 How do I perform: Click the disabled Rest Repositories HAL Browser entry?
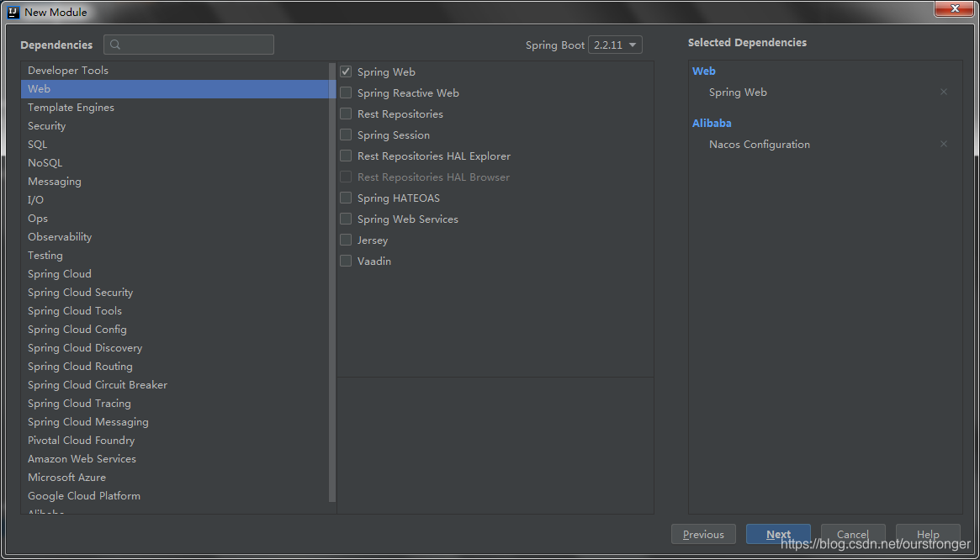(x=434, y=177)
